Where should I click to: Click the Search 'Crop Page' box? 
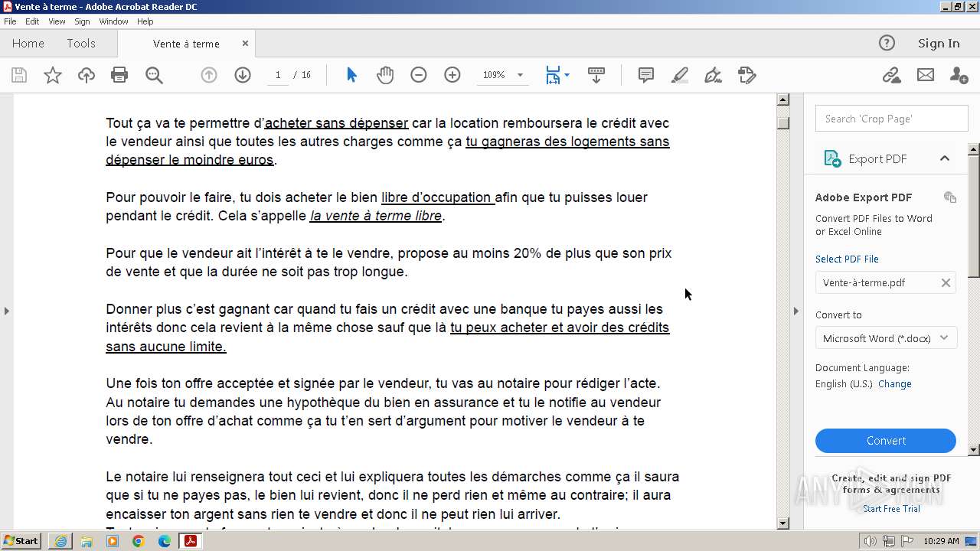892,119
